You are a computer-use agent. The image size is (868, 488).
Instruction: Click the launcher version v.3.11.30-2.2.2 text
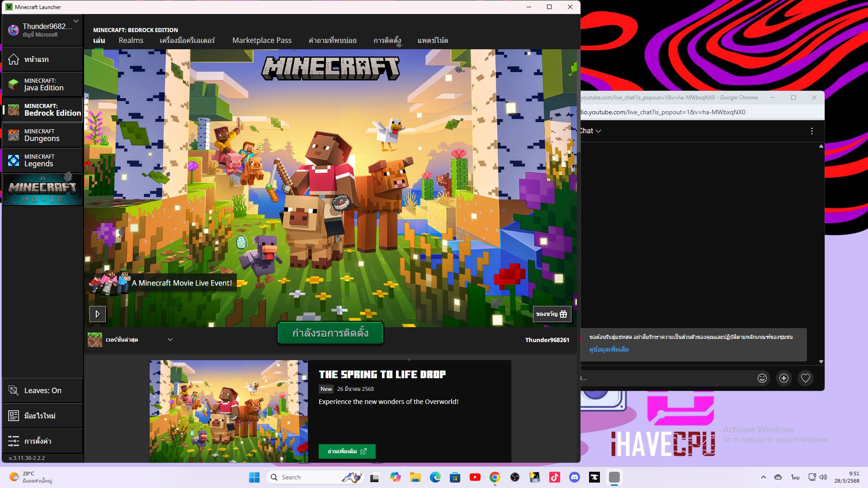27,458
